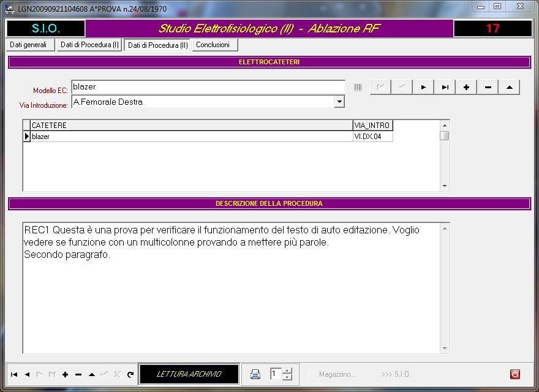This screenshot has height=392, width=539.
Task: Decrease the print copies spinner value
Action: pos(287,377)
